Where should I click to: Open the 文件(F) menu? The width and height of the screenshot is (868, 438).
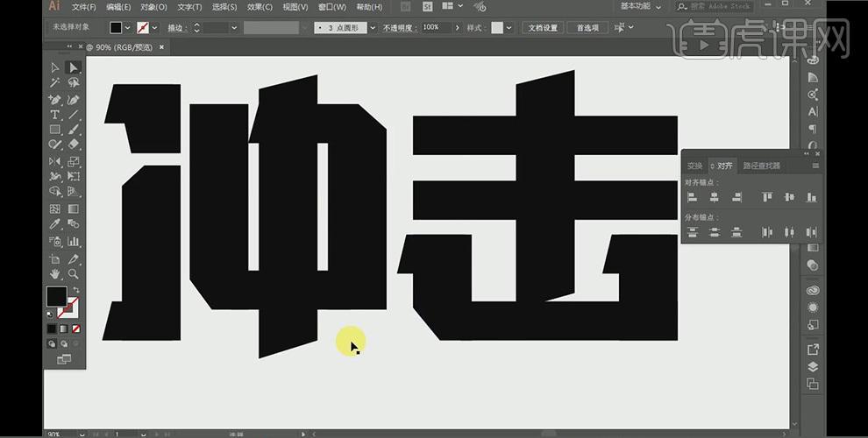point(83,7)
